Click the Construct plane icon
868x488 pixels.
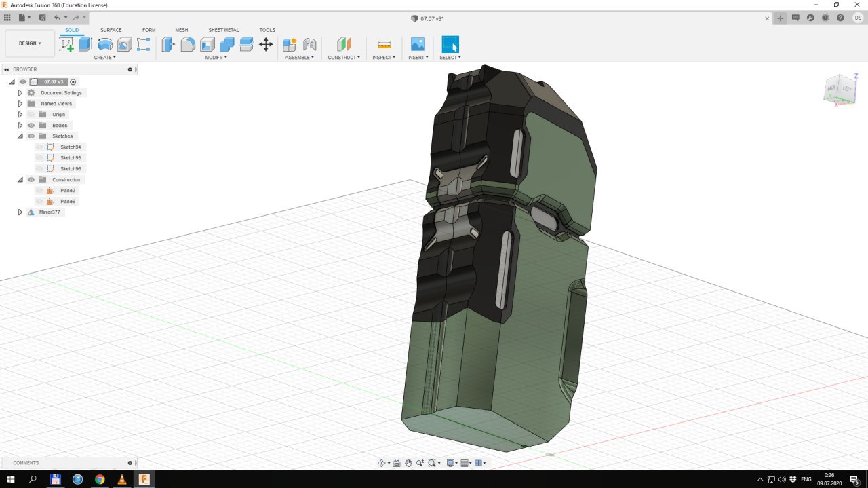[x=344, y=45]
